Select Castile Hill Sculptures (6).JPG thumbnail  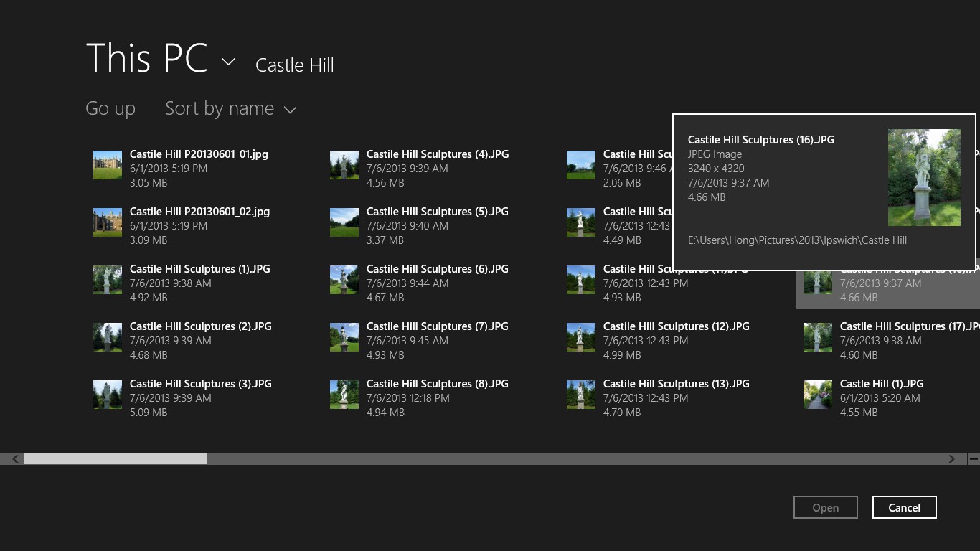[344, 280]
